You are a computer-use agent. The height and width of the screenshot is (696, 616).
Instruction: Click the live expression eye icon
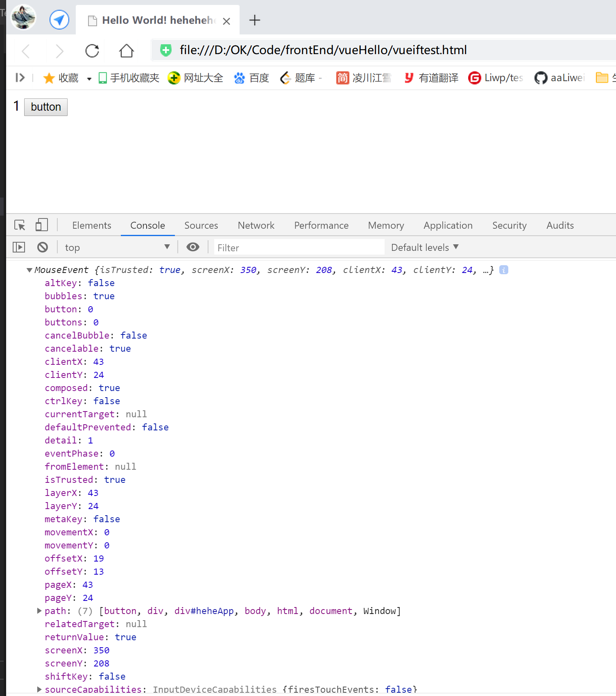(x=193, y=247)
